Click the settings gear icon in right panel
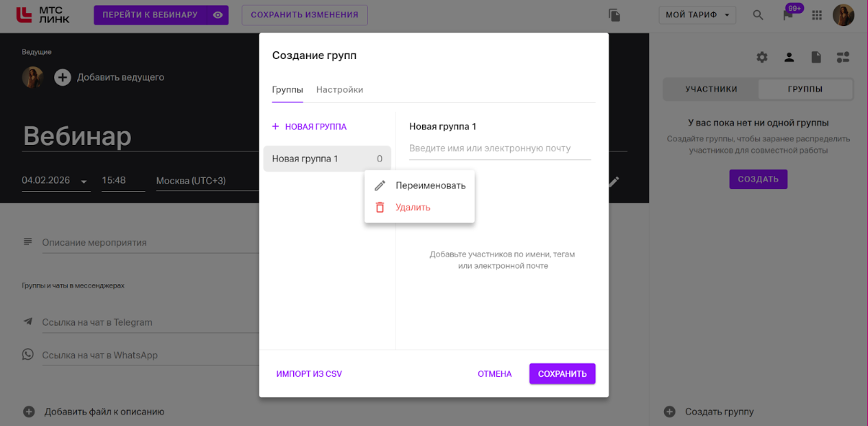Screen dimensions: 868x426 [762, 57]
